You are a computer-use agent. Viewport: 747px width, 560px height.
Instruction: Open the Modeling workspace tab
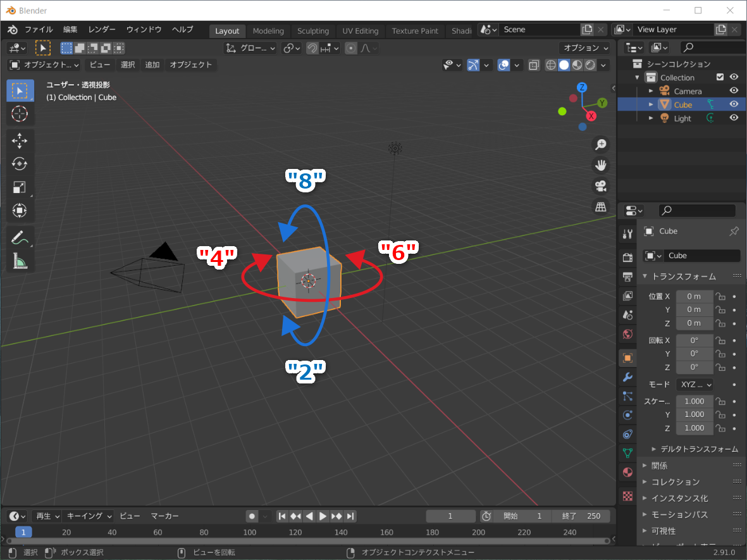tap(268, 31)
